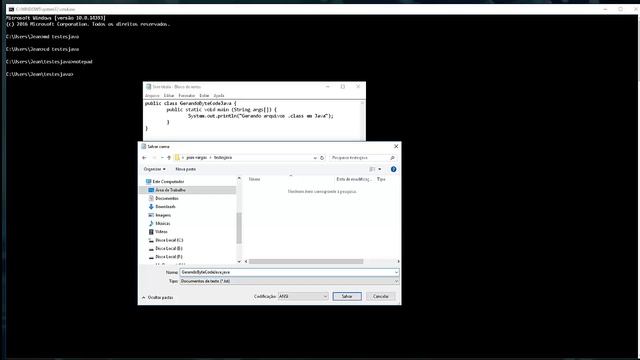Select Imagens in the navigation tree
640x360 pixels.
coord(162,215)
